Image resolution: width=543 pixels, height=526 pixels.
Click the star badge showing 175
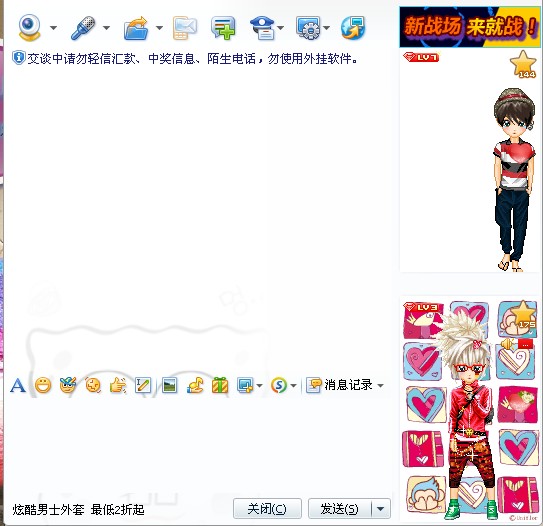click(524, 314)
